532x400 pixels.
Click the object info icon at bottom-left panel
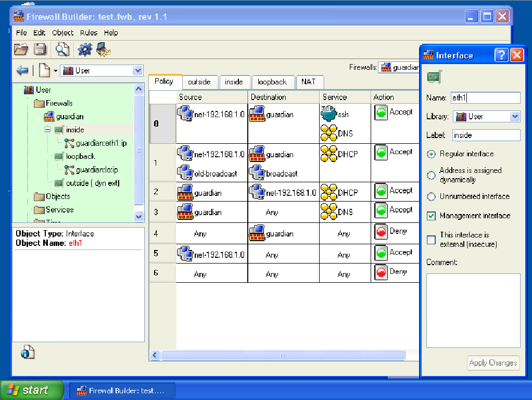[28, 352]
